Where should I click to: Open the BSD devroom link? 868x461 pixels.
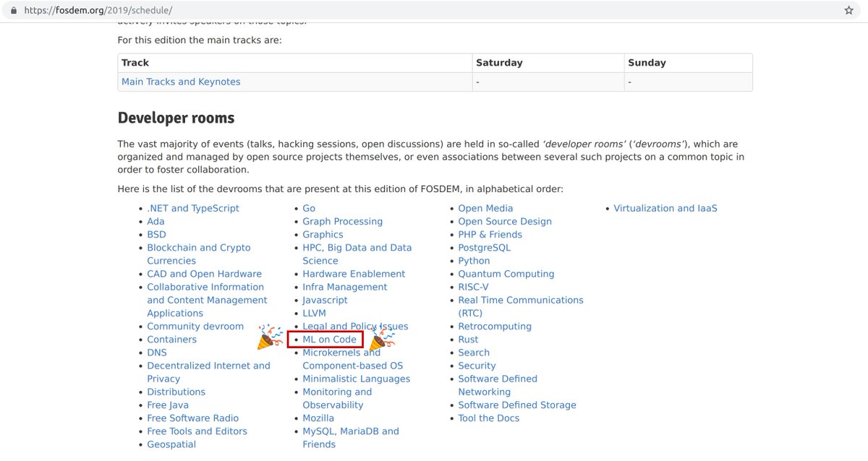156,234
